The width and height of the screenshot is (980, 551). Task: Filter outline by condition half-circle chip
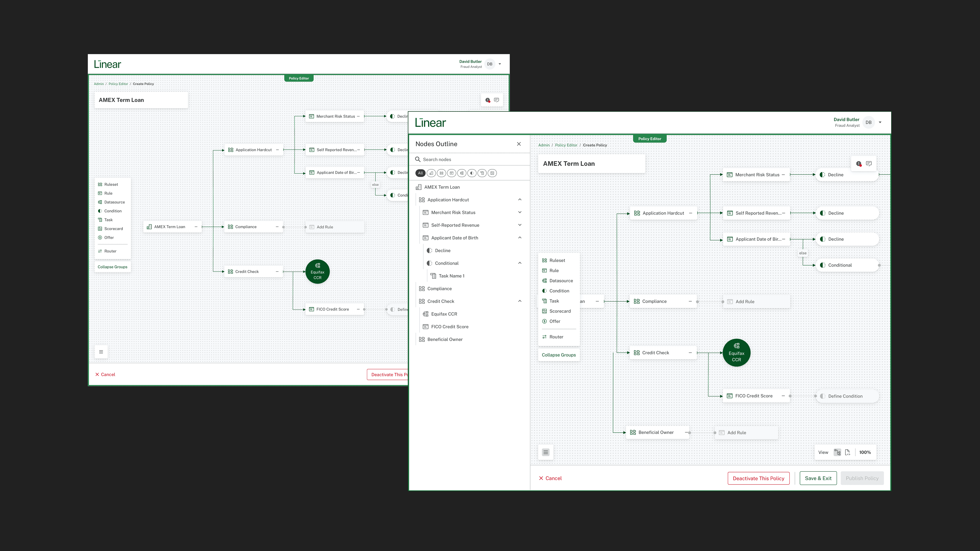pyautogui.click(x=472, y=173)
